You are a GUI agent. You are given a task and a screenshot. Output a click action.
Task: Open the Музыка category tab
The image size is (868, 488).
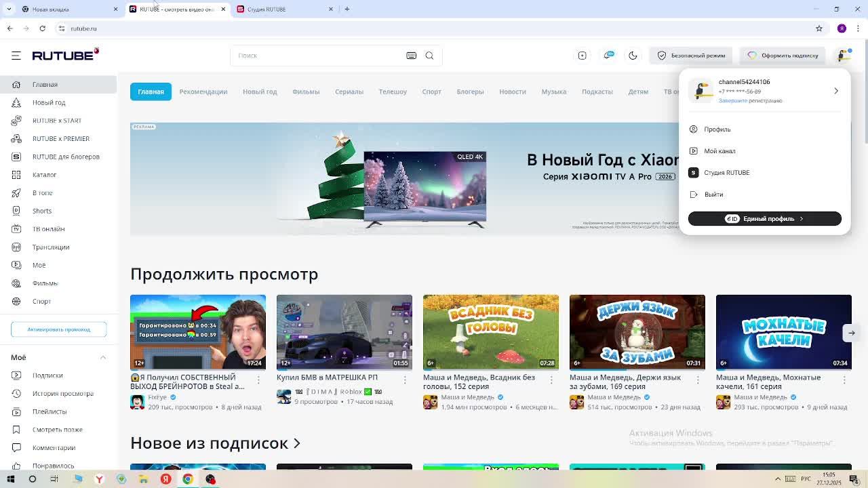(x=554, y=91)
